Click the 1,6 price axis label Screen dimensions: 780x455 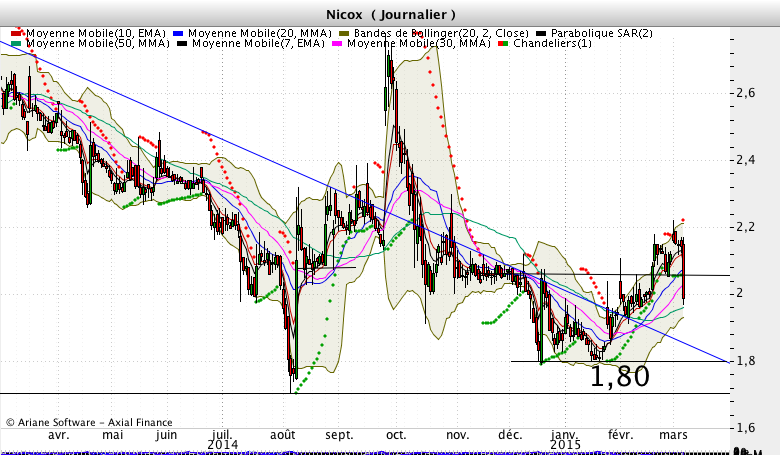(x=745, y=428)
